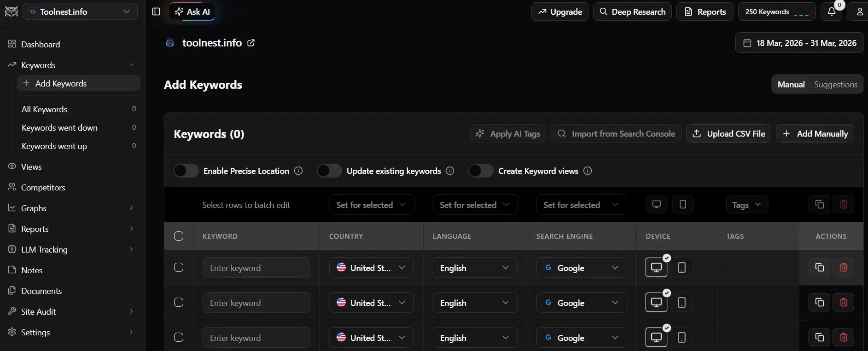The width and height of the screenshot is (868, 351).
Task: Open second row English language dropdown
Action: (475, 303)
